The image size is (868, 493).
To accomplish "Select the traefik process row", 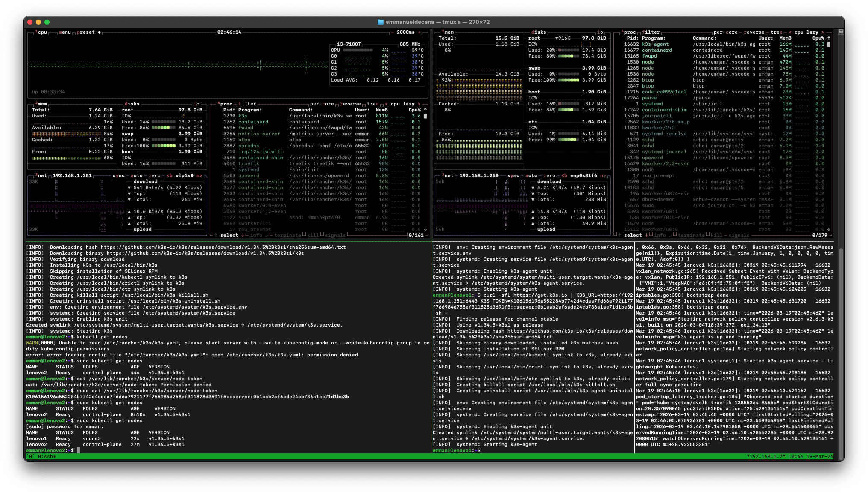I will coord(321,163).
